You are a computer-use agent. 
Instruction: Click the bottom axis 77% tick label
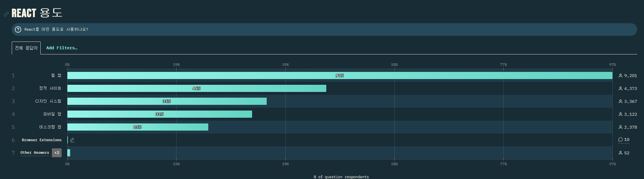[x=503, y=164]
